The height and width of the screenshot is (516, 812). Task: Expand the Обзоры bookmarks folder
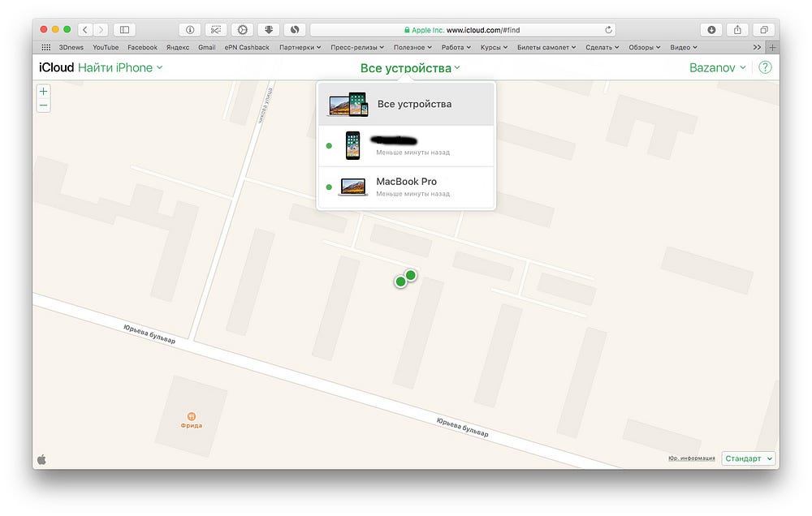pos(645,47)
